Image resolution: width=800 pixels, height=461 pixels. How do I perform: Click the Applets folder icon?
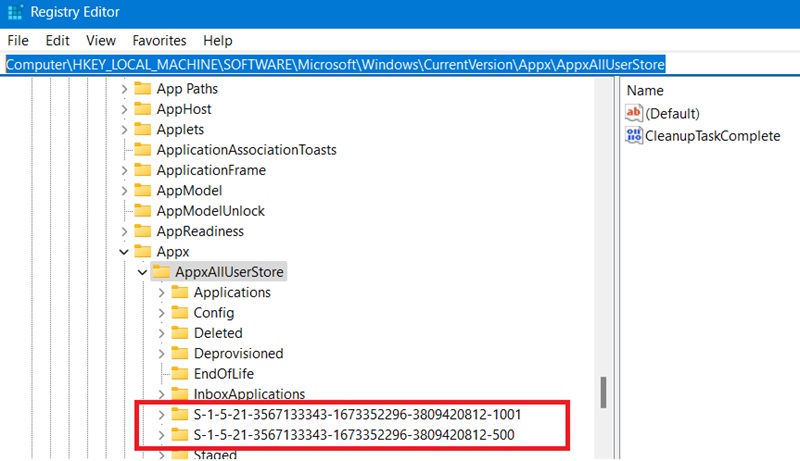tap(142, 129)
